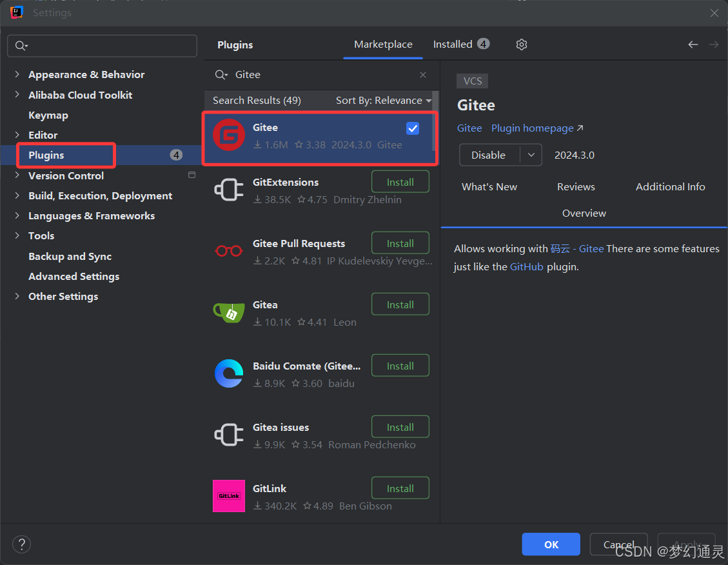Install the GitExtensions plugin
Image resolution: width=728 pixels, height=565 pixels.
(400, 182)
